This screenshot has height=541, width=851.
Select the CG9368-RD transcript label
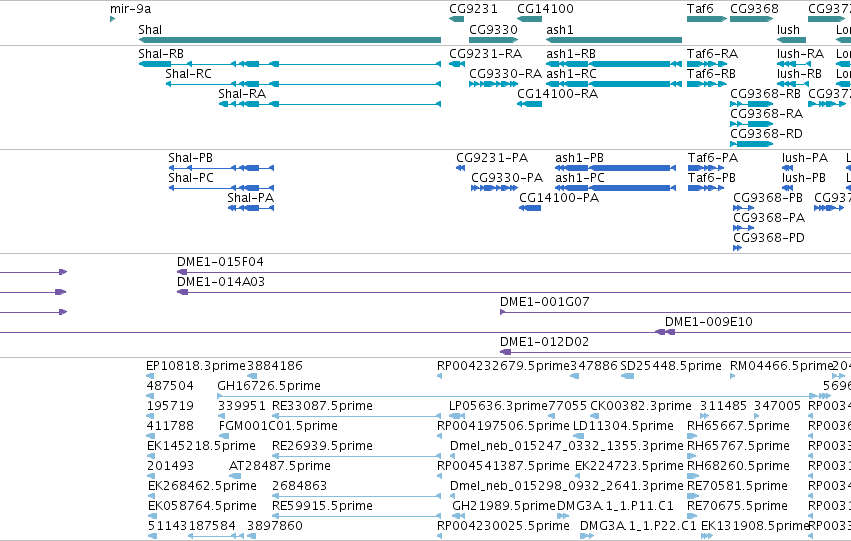click(x=766, y=134)
